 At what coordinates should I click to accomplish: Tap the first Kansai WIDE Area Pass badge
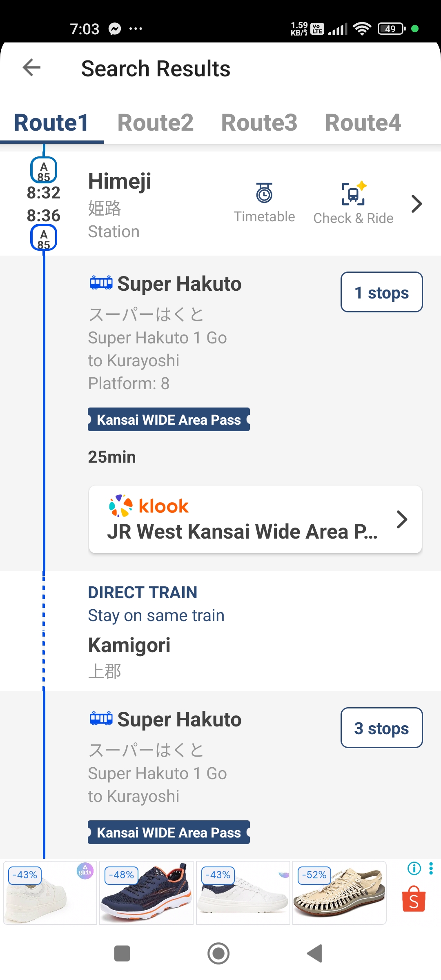tap(169, 419)
